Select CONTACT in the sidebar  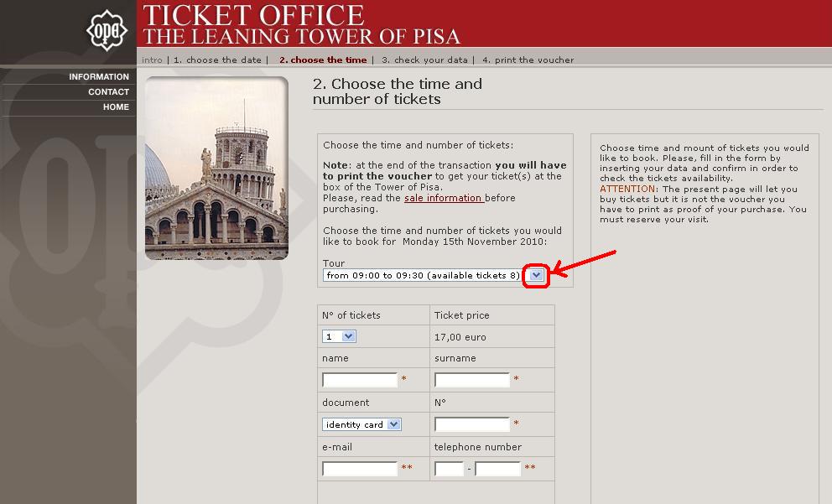pyautogui.click(x=108, y=92)
